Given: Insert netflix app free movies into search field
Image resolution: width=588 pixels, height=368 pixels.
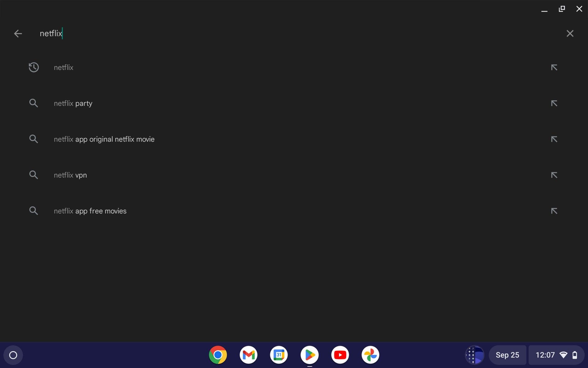Looking at the screenshot, I should tap(554, 211).
